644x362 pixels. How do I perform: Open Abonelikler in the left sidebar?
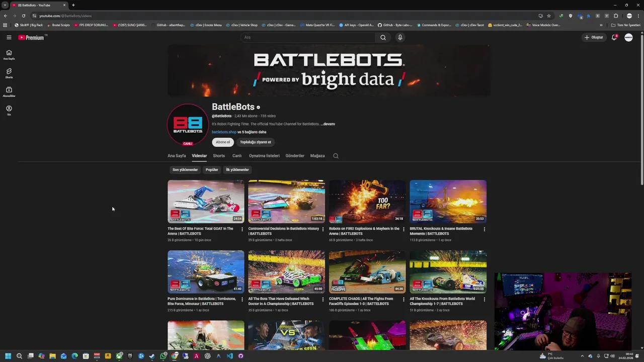pyautogui.click(x=9, y=92)
